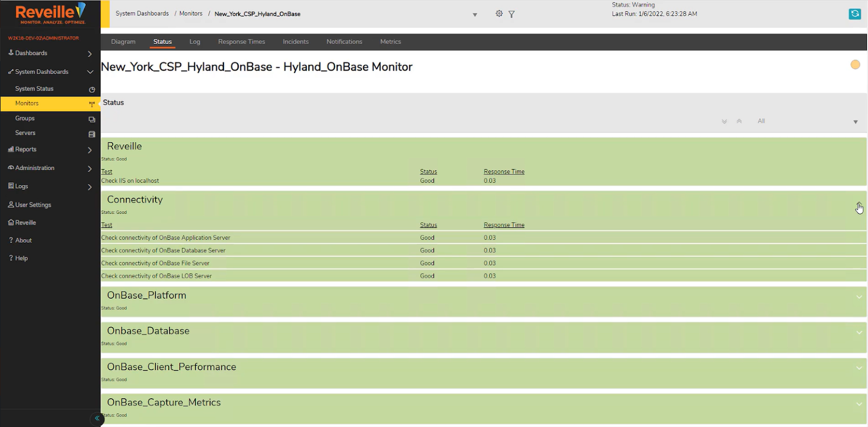Expand the Onbase_Database section
Image resolution: width=868 pixels, height=427 pixels.
[x=859, y=333]
